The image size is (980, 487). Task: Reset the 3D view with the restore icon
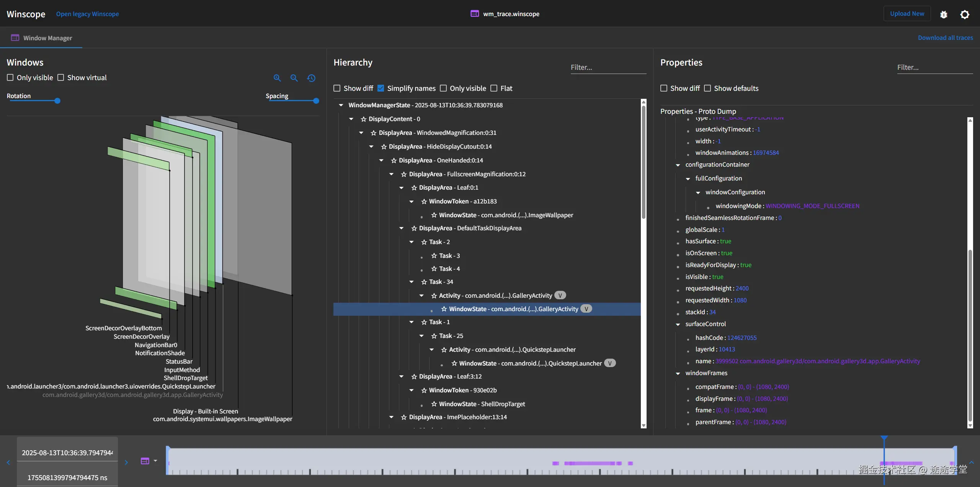[311, 78]
